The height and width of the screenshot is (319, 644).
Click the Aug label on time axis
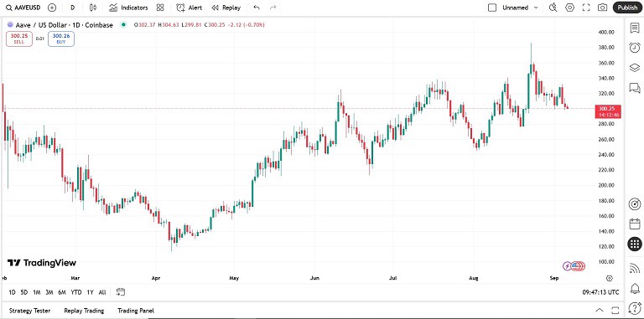click(x=474, y=278)
